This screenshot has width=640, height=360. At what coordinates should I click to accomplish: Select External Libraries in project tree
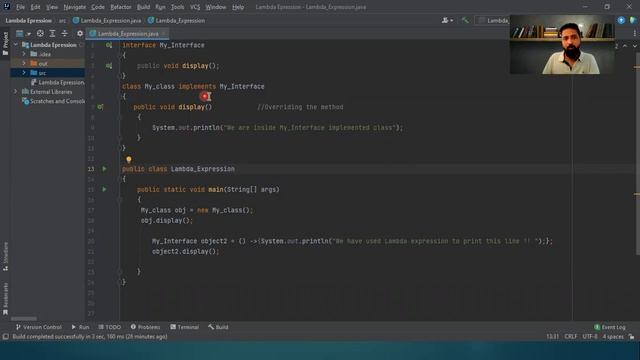click(x=47, y=91)
